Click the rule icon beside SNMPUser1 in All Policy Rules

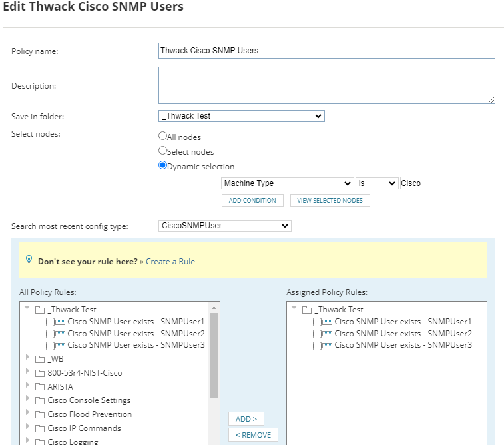click(60, 322)
